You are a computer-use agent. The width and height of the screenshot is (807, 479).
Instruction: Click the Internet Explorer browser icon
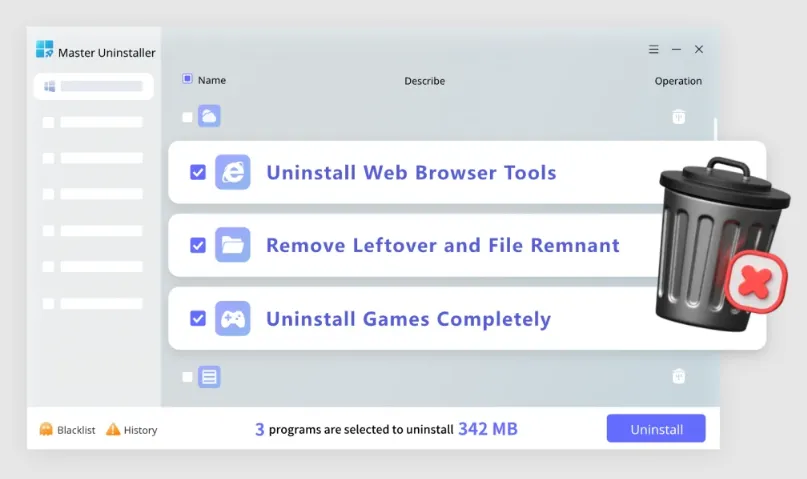[x=233, y=172]
